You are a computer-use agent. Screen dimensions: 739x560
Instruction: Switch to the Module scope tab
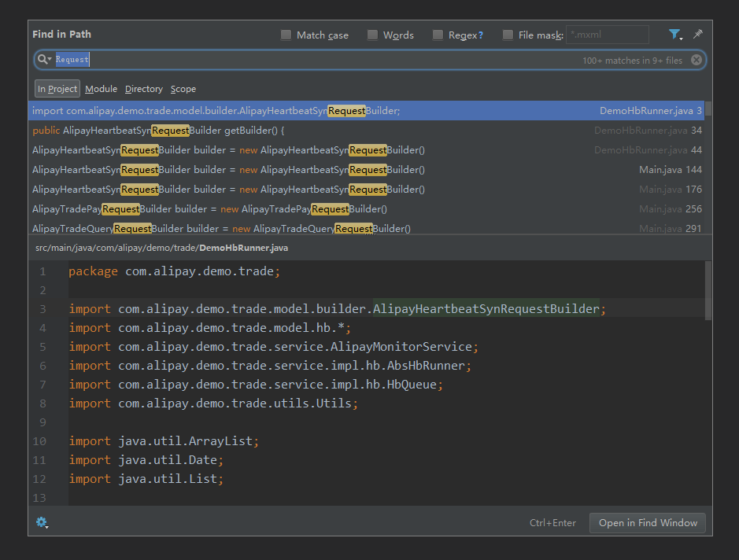(x=101, y=89)
